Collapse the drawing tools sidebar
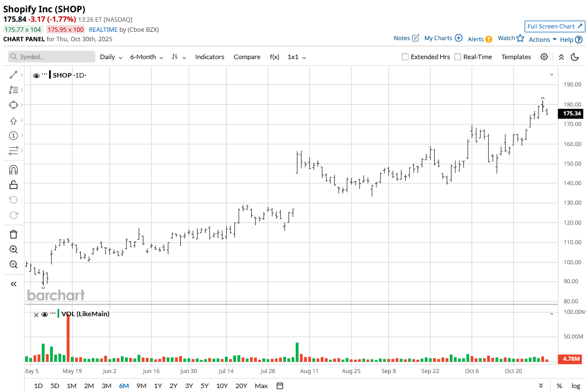The image size is (586, 392). pyautogui.click(x=13, y=284)
